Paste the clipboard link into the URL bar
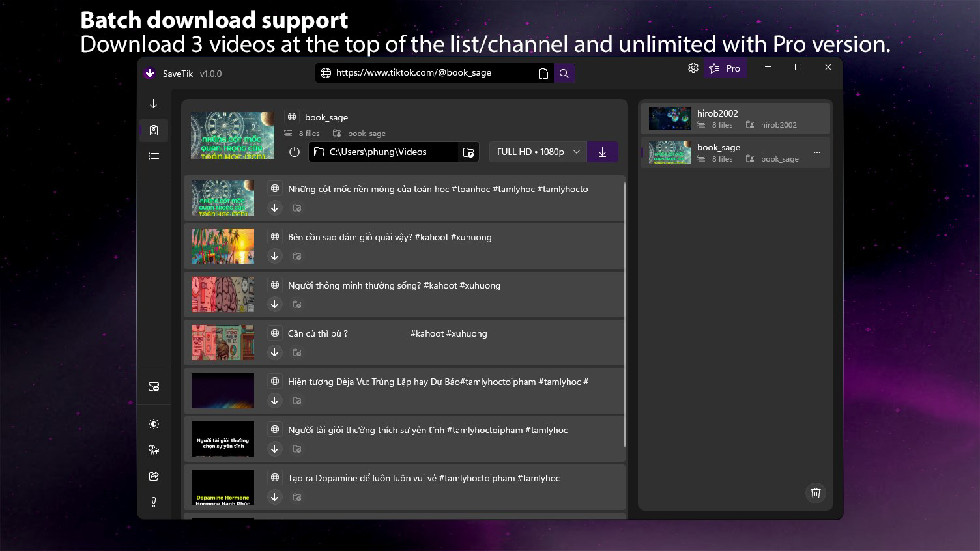Screen dimensions: 980x551 [x=543, y=73]
